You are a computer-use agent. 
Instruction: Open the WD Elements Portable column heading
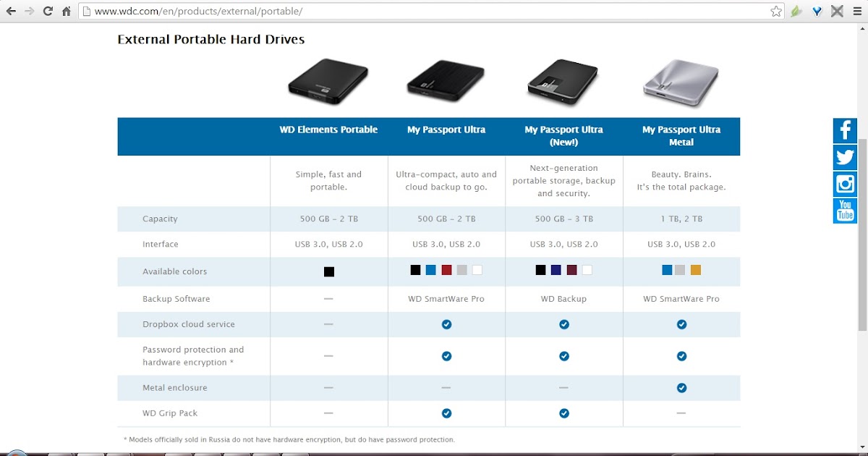328,130
